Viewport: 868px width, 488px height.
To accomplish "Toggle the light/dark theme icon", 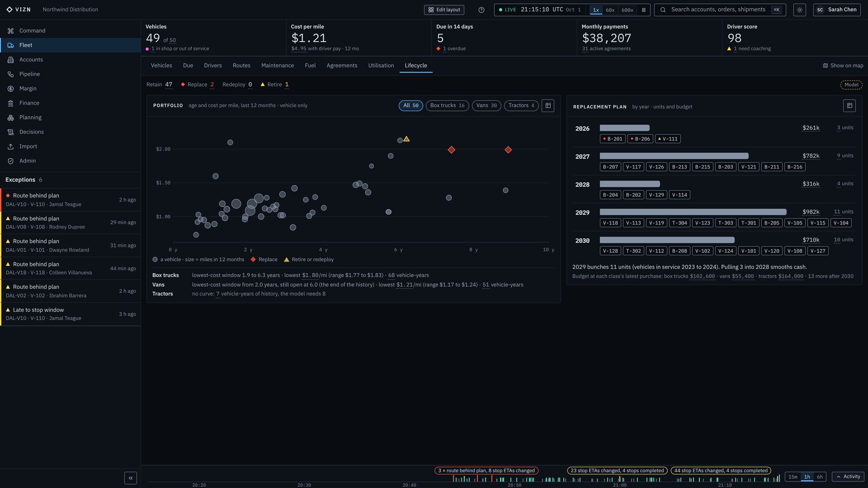I will [800, 10].
